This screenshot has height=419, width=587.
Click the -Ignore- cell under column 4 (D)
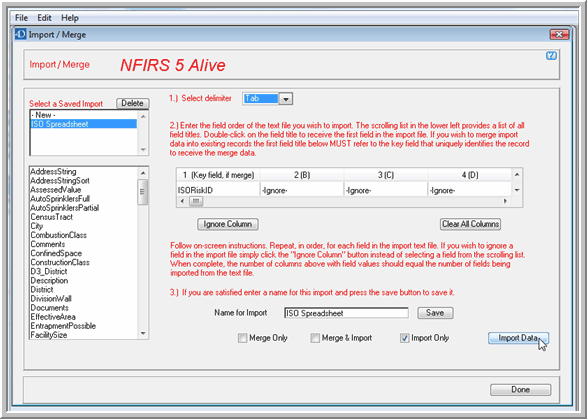[469, 190]
